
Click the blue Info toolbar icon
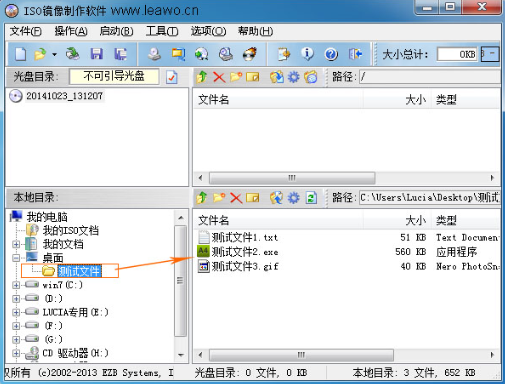click(x=307, y=54)
